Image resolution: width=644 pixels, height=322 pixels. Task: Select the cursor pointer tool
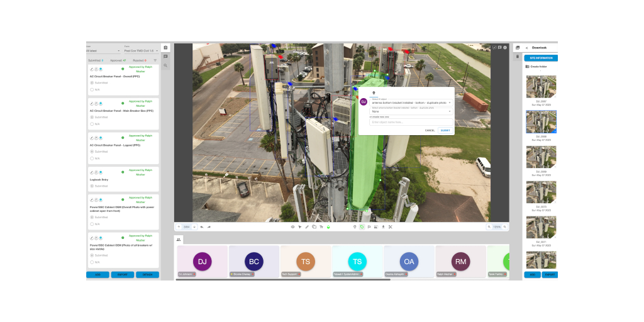coord(300,226)
